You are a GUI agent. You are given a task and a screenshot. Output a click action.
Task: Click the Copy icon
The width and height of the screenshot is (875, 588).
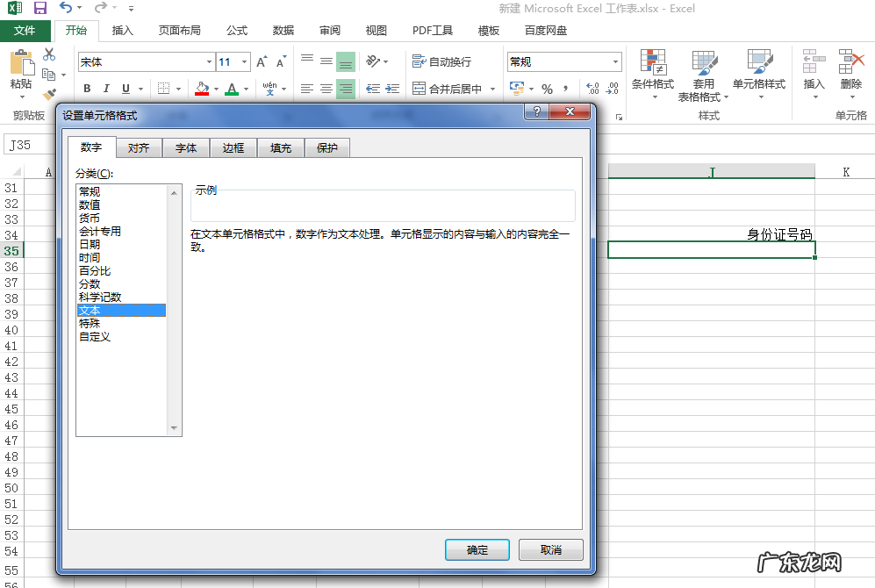pos(49,75)
